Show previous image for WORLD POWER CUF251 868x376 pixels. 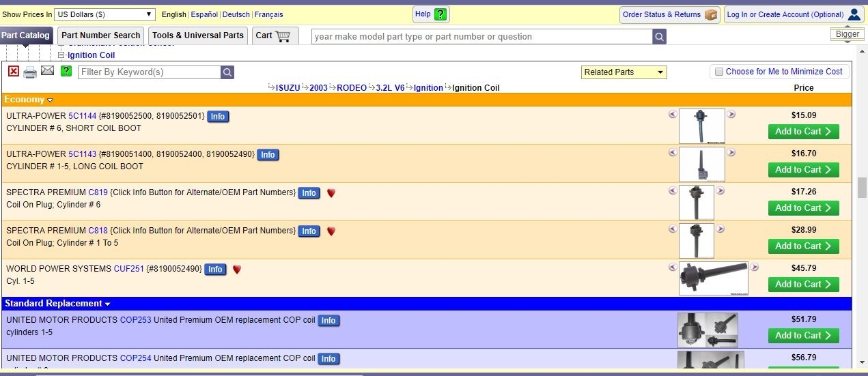pyautogui.click(x=673, y=267)
